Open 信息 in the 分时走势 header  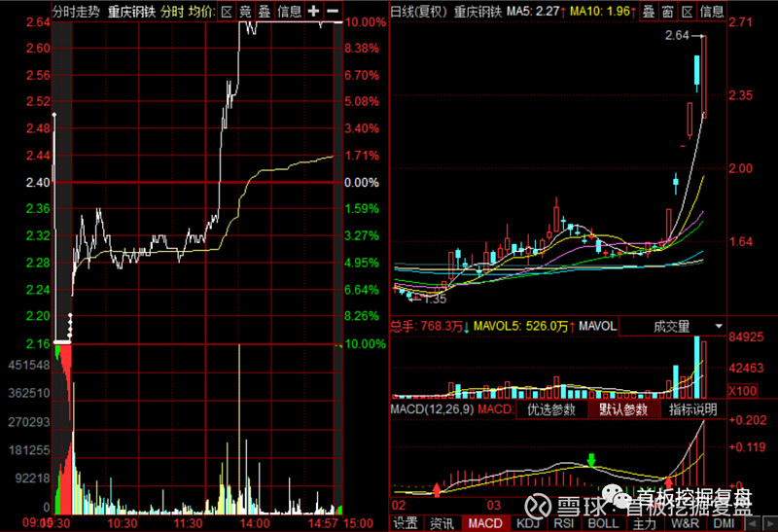click(289, 11)
